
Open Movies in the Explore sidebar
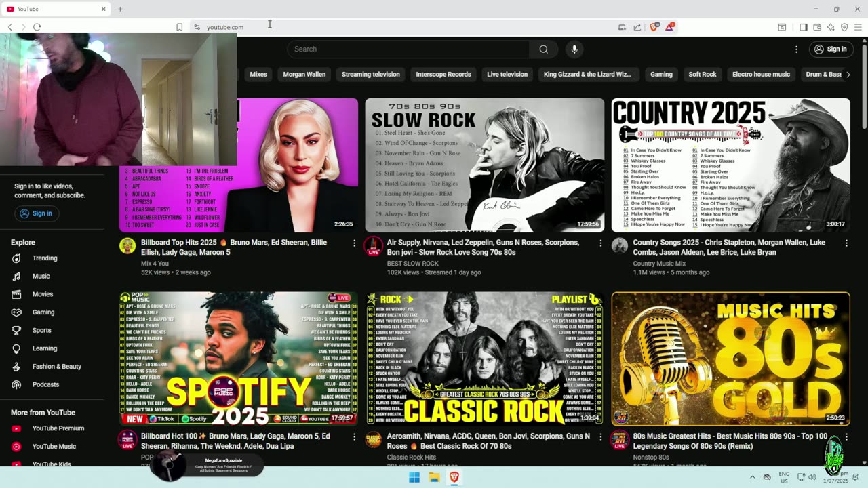pos(42,294)
